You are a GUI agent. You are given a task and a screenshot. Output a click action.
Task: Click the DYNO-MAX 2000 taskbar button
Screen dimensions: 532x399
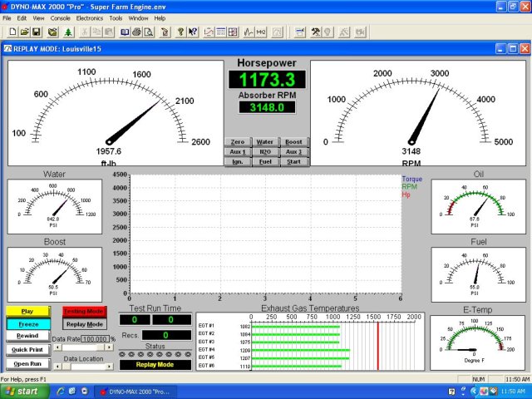click(135, 392)
